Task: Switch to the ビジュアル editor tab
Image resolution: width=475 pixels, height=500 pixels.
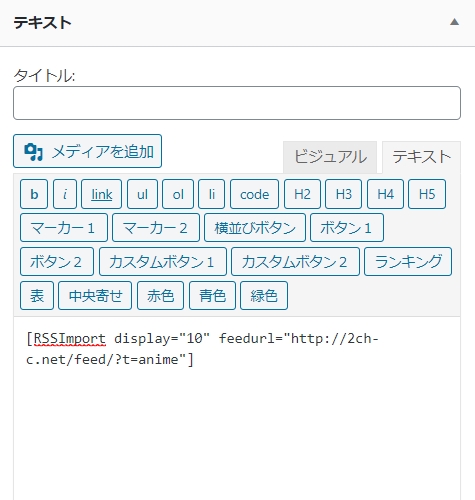Action: click(x=330, y=157)
